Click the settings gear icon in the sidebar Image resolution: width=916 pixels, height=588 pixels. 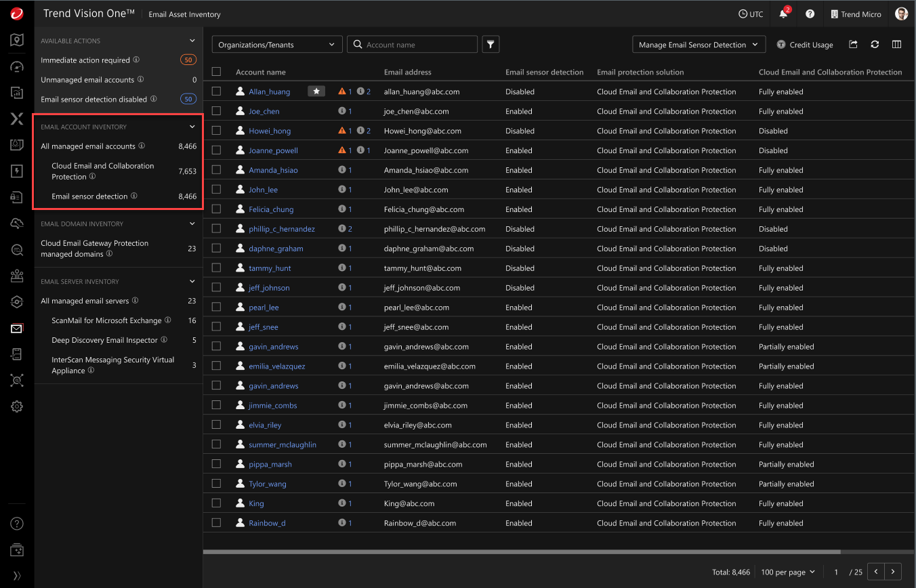[x=16, y=406]
